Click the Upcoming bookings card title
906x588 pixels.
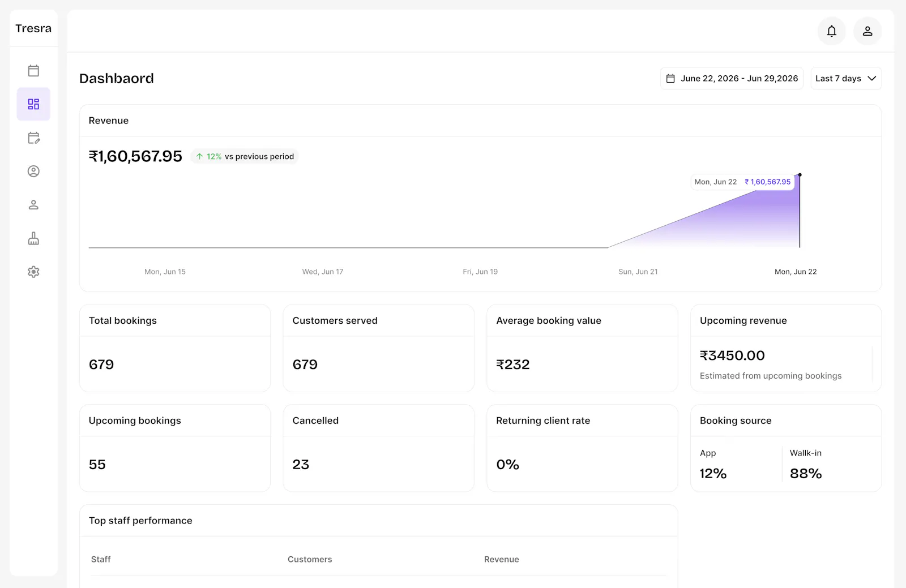coord(135,420)
